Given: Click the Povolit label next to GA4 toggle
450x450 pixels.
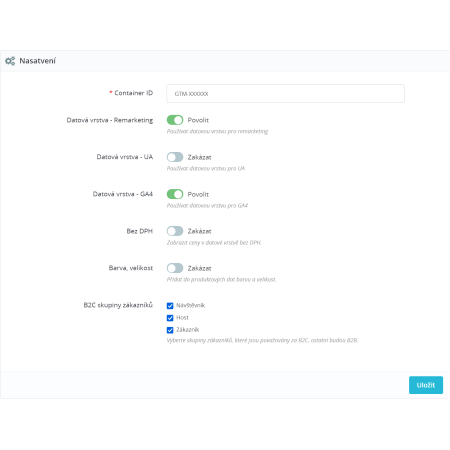Looking at the screenshot, I should (x=198, y=194).
